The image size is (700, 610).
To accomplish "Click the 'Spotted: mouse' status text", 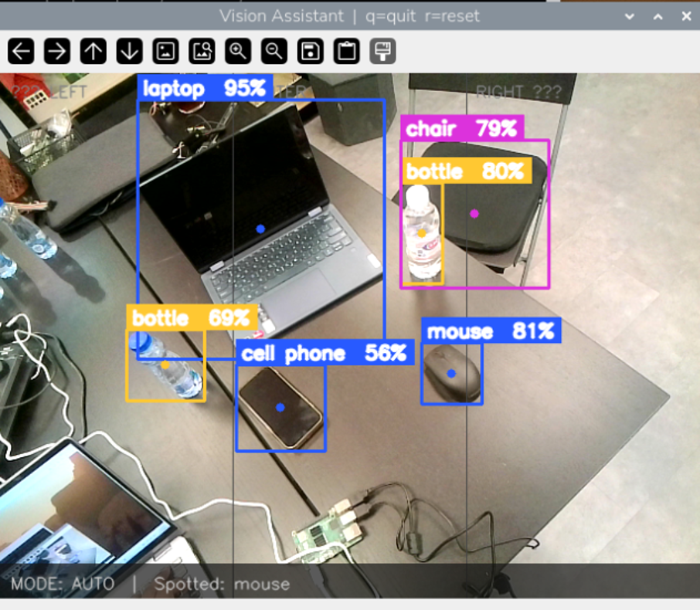I will [222, 584].
